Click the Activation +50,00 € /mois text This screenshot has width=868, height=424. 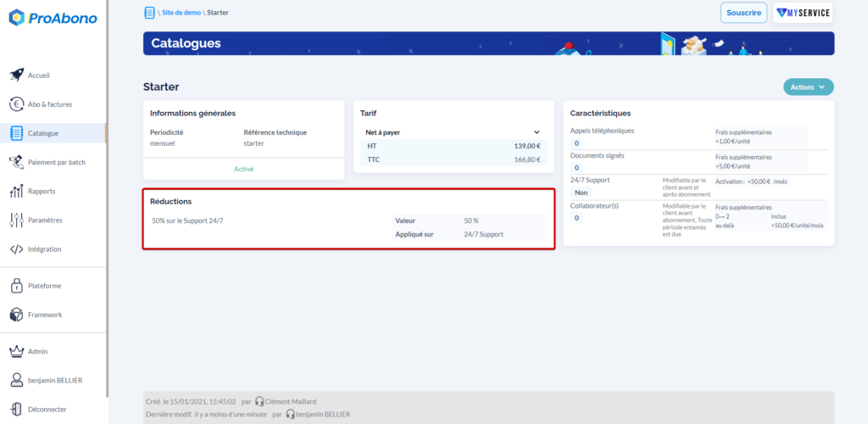[749, 181]
